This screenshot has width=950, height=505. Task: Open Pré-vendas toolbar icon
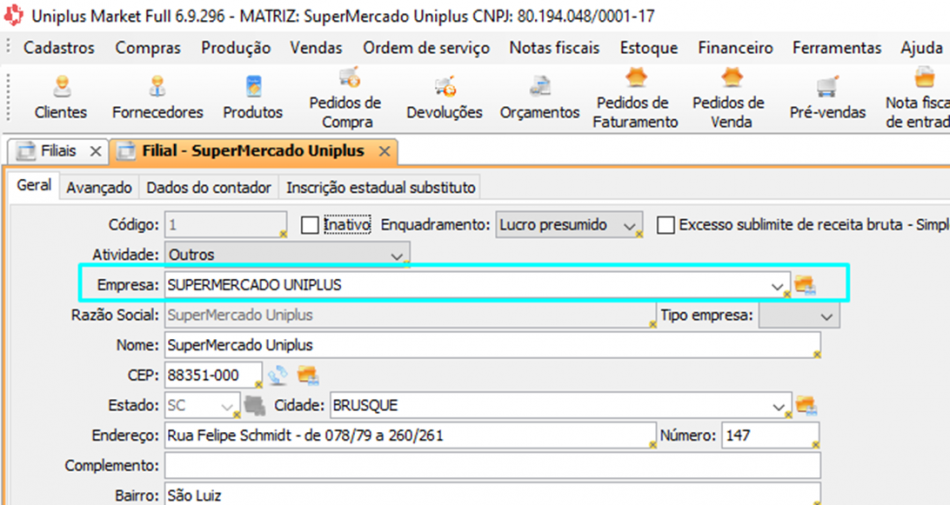click(828, 97)
